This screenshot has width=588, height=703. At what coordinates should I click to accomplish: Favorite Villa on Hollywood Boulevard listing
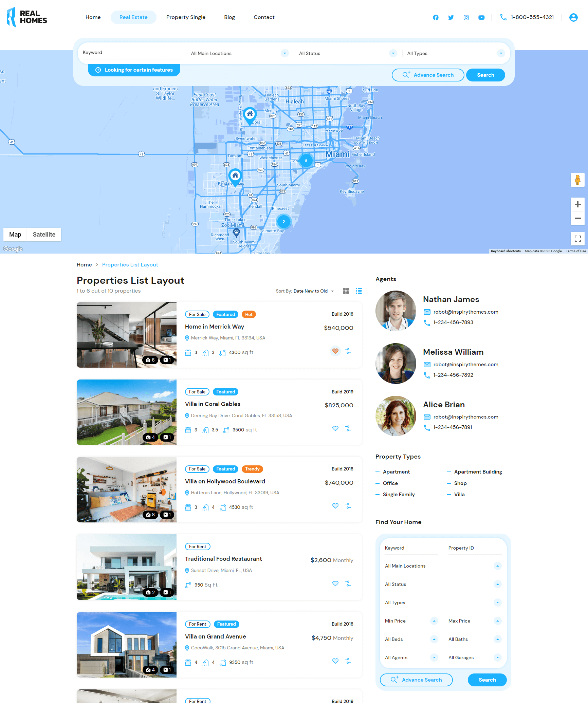(x=335, y=506)
